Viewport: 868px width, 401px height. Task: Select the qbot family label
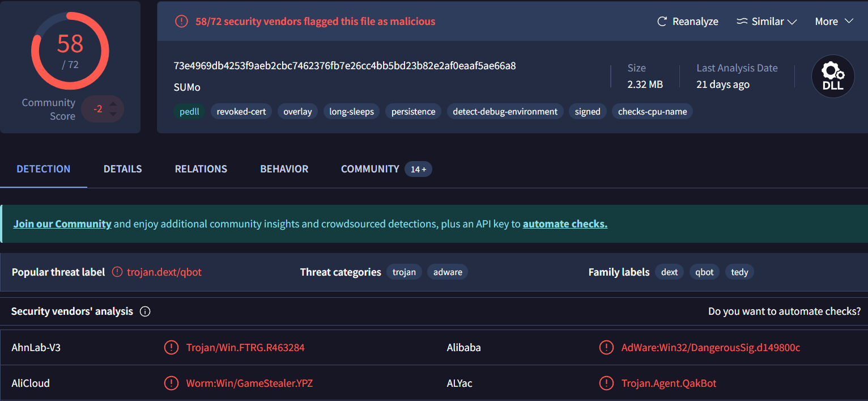[x=704, y=272]
